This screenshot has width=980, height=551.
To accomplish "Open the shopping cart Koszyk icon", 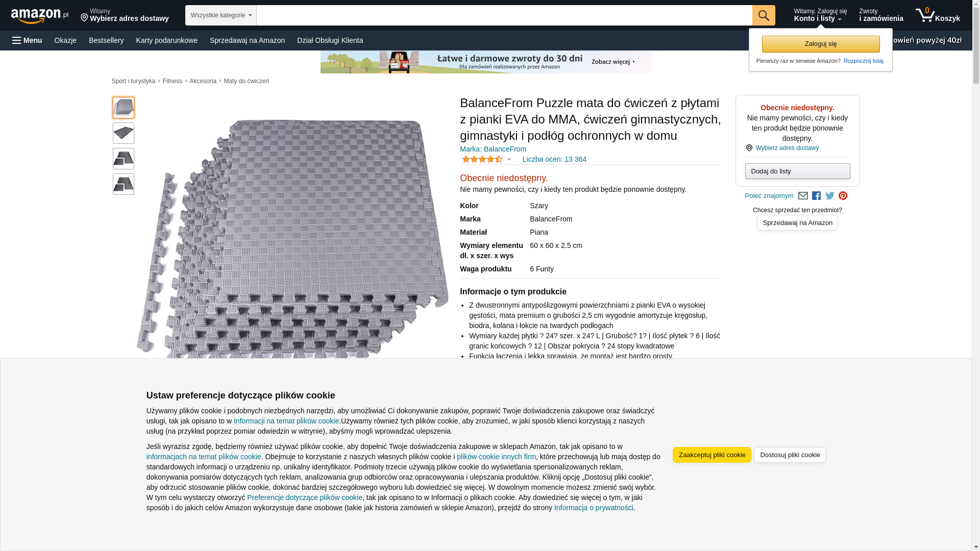I will click(x=938, y=15).
